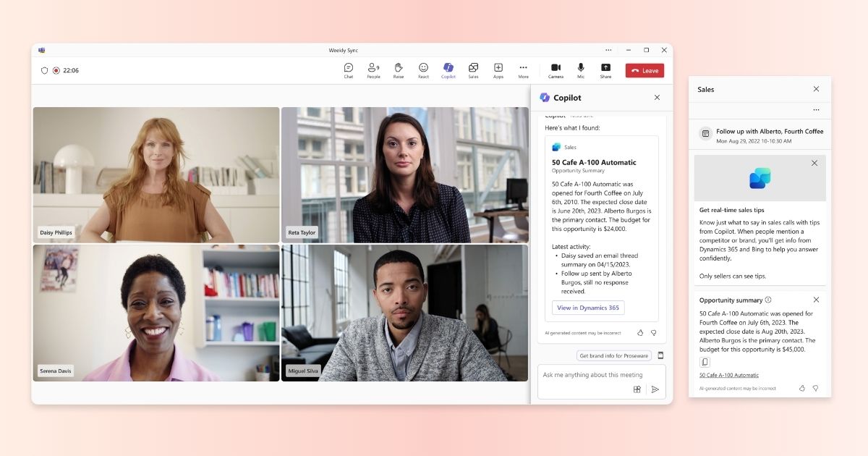Select Serena Davis video tile
Image resolution: width=868 pixels, height=456 pixels.
[x=156, y=313]
